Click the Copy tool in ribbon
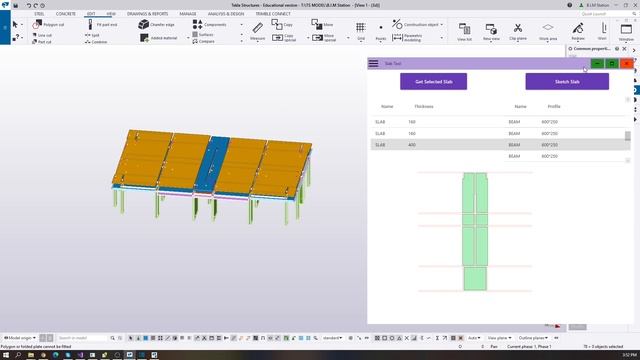This screenshot has width=640, height=360. (282, 24)
